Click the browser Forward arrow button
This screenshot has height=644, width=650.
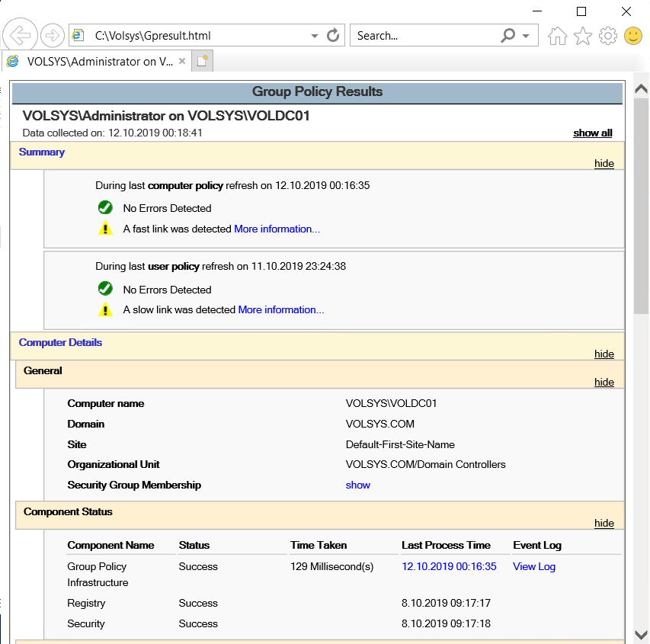[x=53, y=35]
